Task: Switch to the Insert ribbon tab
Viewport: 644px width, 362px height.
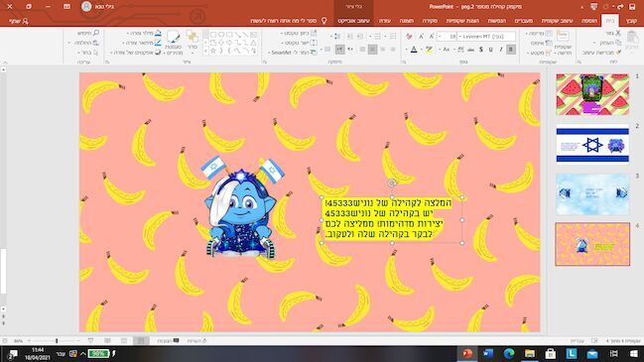Action: pos(589,21)
